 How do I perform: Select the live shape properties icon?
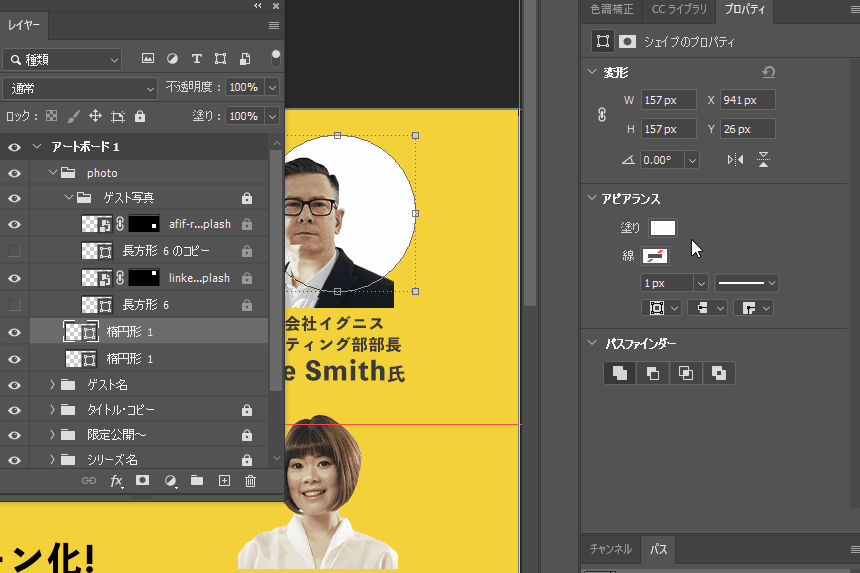coord(602,42)
